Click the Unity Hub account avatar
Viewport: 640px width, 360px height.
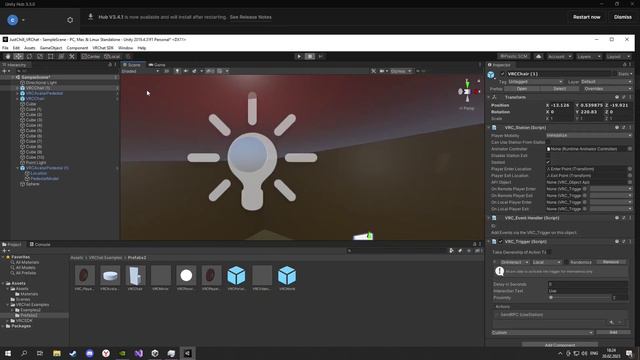pyautogui.click(x=13, y=20)
